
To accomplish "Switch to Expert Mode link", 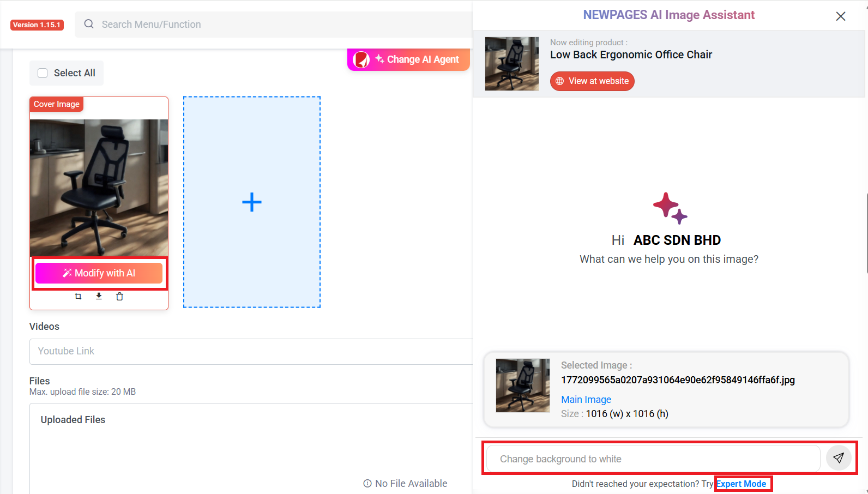I will pos(741,484).
